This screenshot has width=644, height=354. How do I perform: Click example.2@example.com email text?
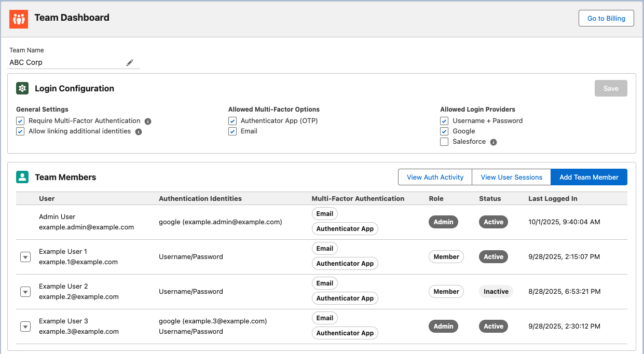pyautogui.click(x=79, y=297)
